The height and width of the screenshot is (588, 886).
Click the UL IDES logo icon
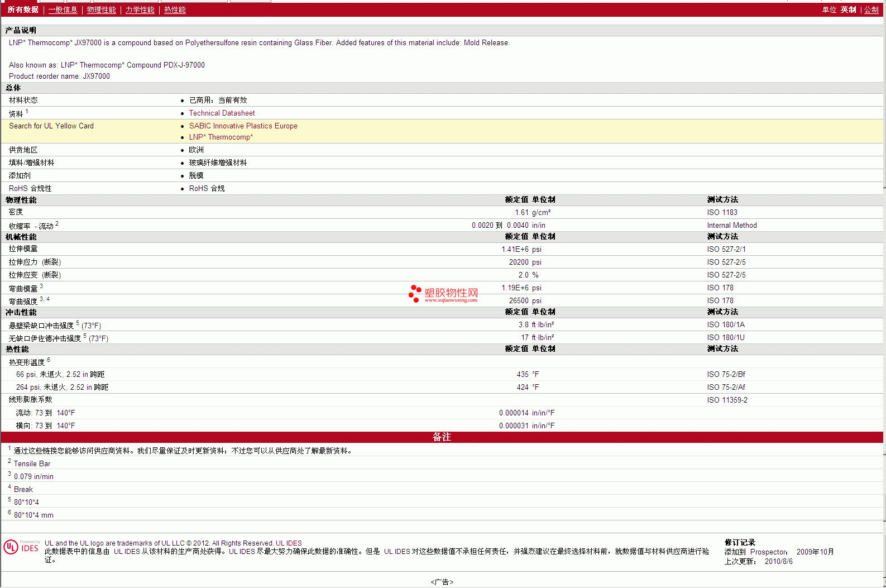click(x=21, y=547)
